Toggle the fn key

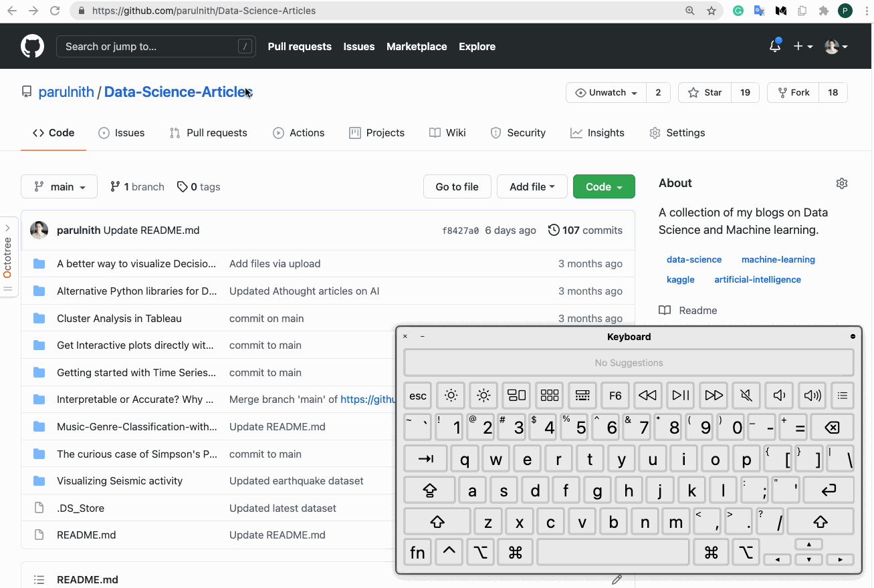click(x=417, y=553)
